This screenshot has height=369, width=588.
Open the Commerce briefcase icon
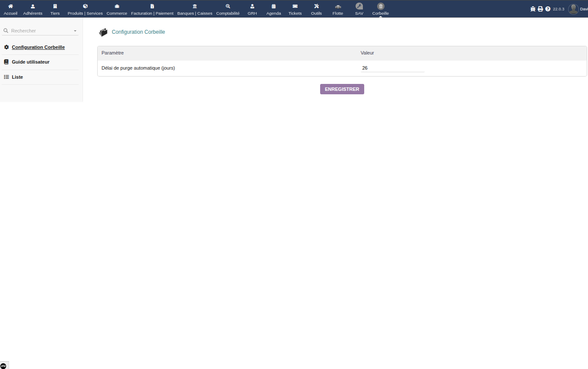coord(117,6)
